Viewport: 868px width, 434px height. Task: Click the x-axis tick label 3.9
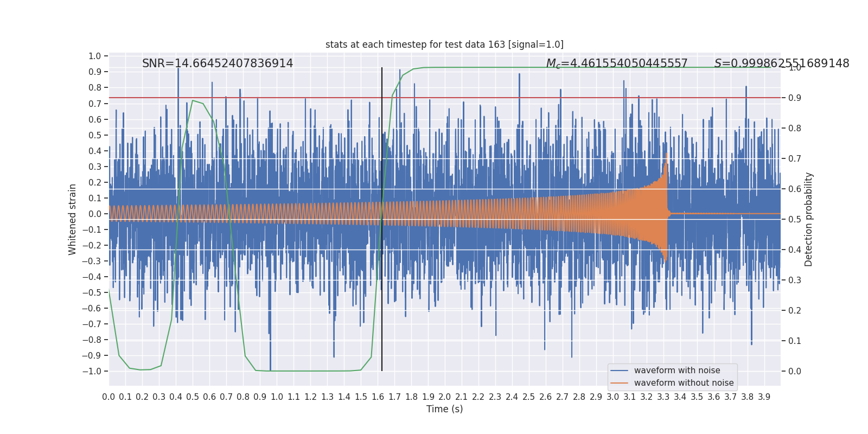coord(764,397)
